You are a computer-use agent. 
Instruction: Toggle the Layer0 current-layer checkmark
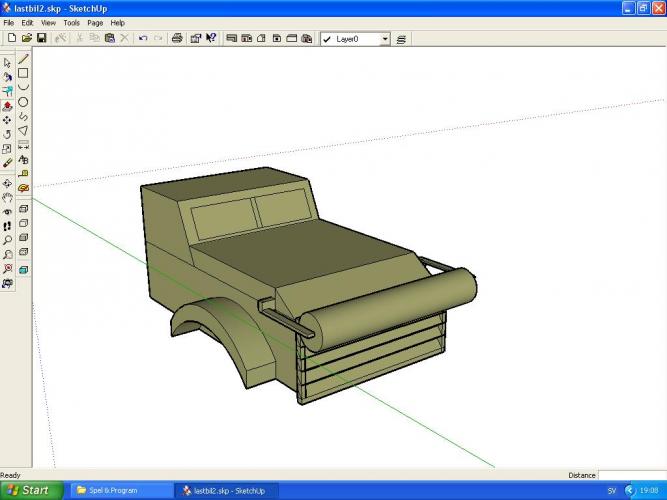tap(327, 39)
